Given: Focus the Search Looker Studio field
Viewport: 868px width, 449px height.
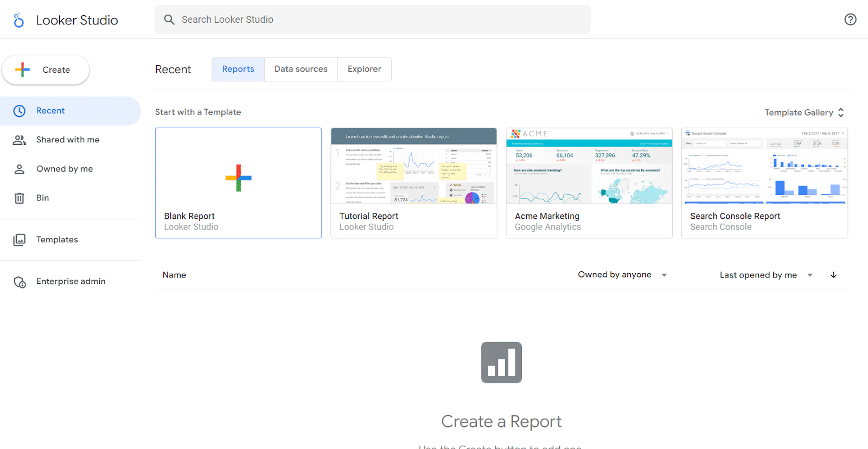Looking at the screenshot, I should (x=373, y=20).
